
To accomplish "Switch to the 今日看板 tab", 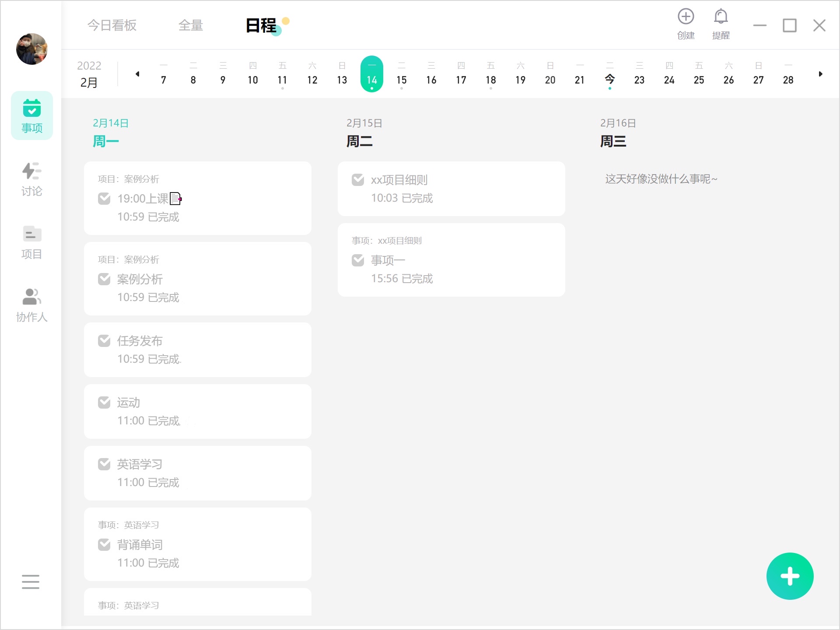I will (x=112, y=25).
